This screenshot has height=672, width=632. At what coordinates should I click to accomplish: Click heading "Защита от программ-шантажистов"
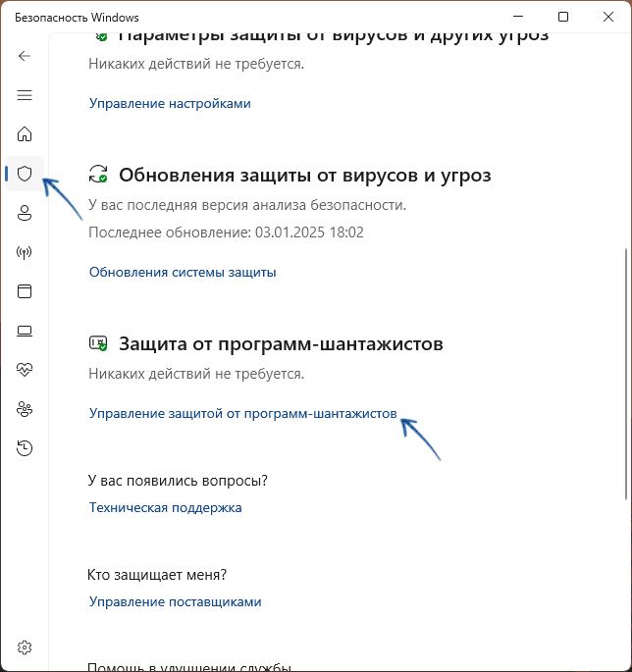point(281,343)
